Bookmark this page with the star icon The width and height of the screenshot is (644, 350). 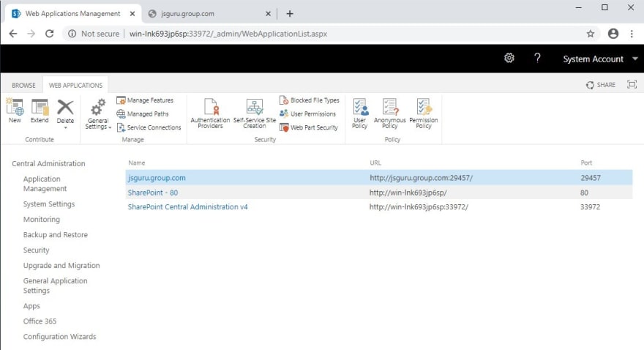point(591,34)
